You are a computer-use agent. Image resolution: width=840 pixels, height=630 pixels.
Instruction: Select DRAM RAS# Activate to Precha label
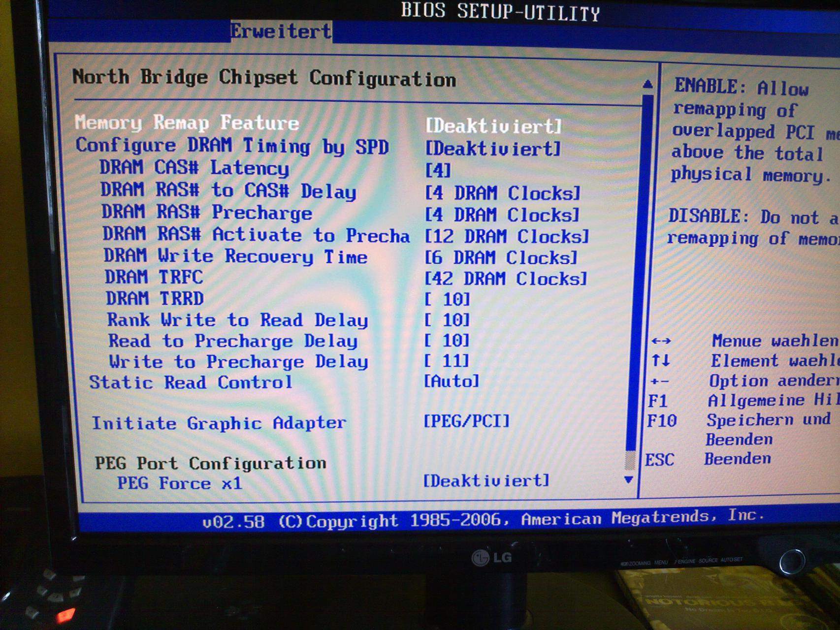point(256,235)
